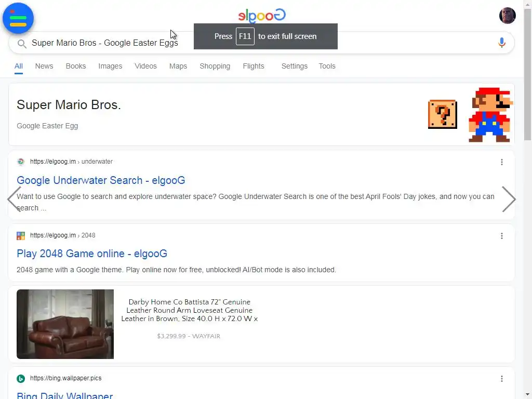Open the Darby Home Co Battista ad title
Image resolution: width=532 pixels, height=399 pixels.
[189, 310]
